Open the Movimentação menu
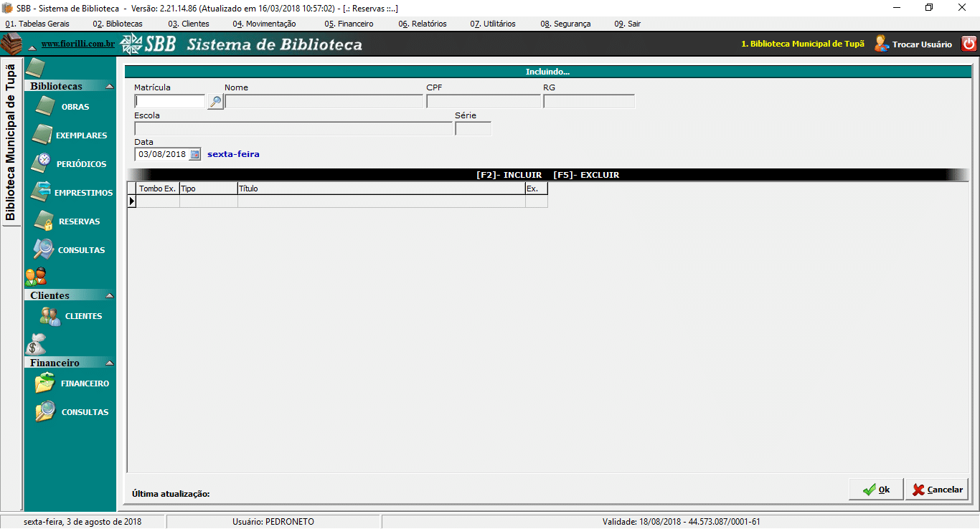The height and width of the screenshot is (529, 980). pos(264,24)
